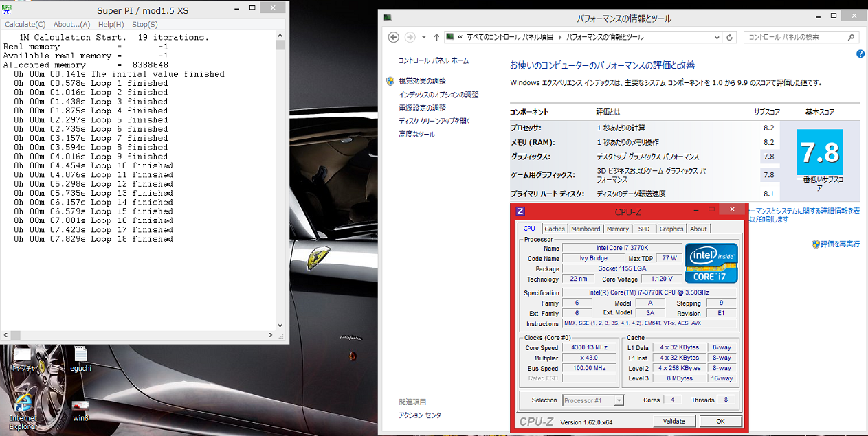Go back in the control panel window
This screenshot has width=868, height=436.
(x=394, y=37)
